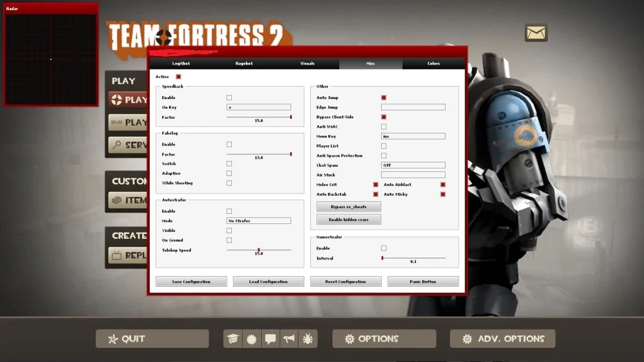Open the Colors tab
The image size is (644, 362).
(433, 63)
